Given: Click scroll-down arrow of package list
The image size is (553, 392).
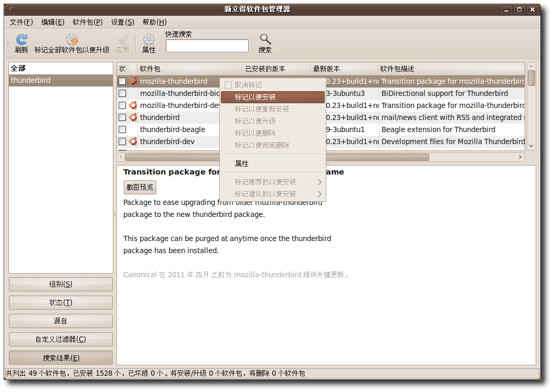Looking at the screenshot, I should point(531,146).
